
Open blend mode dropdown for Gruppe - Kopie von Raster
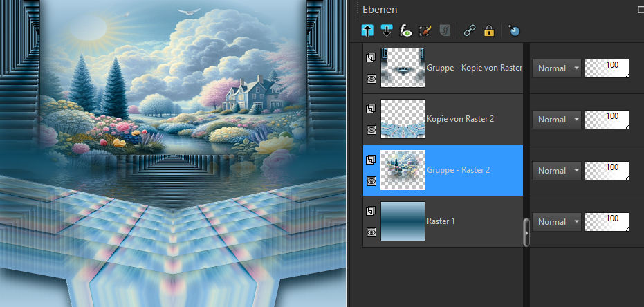tap(557, 68)
